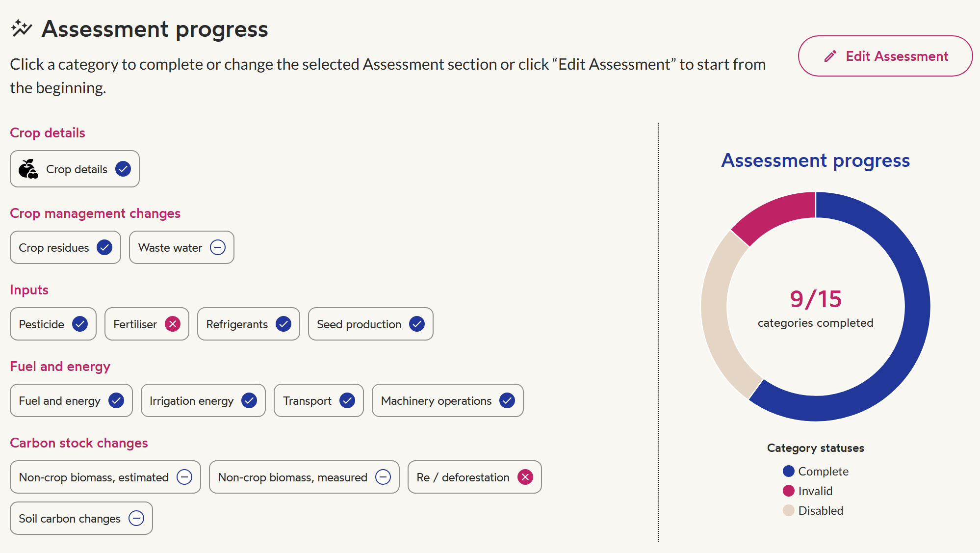The image size is (980, 553).
Task: Click the minus icon on Soil carbon changes
Action: click(x=136, y=518)
